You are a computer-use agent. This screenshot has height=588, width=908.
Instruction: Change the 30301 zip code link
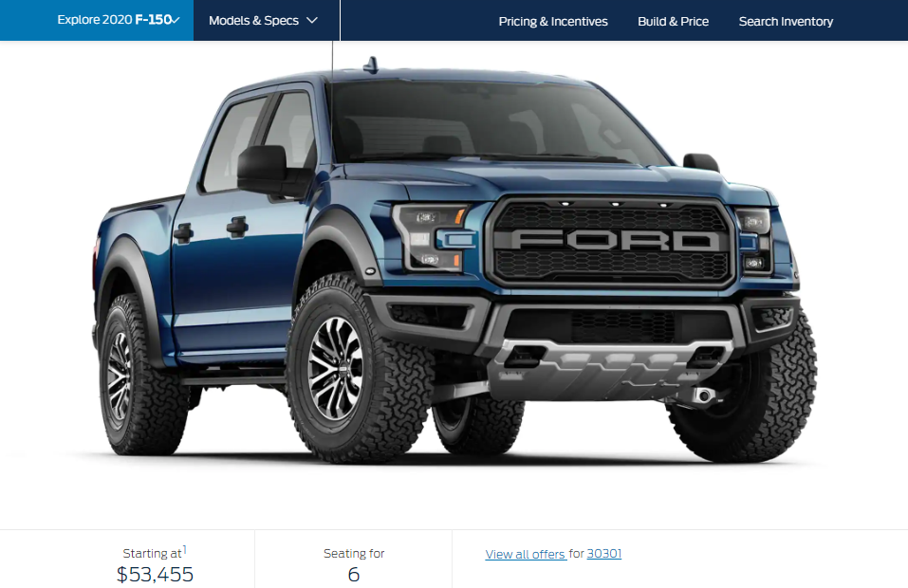[604, 553]
